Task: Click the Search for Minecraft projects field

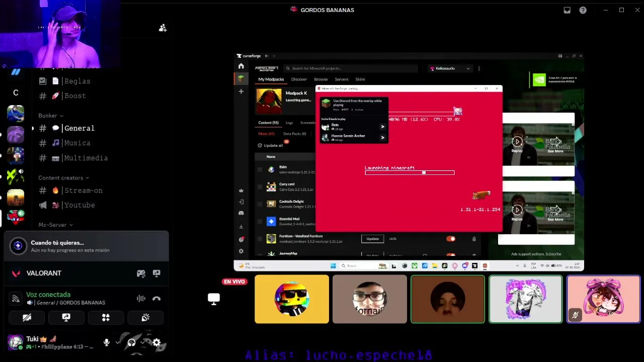Action: pyautogui.click(x=351, y=68)
